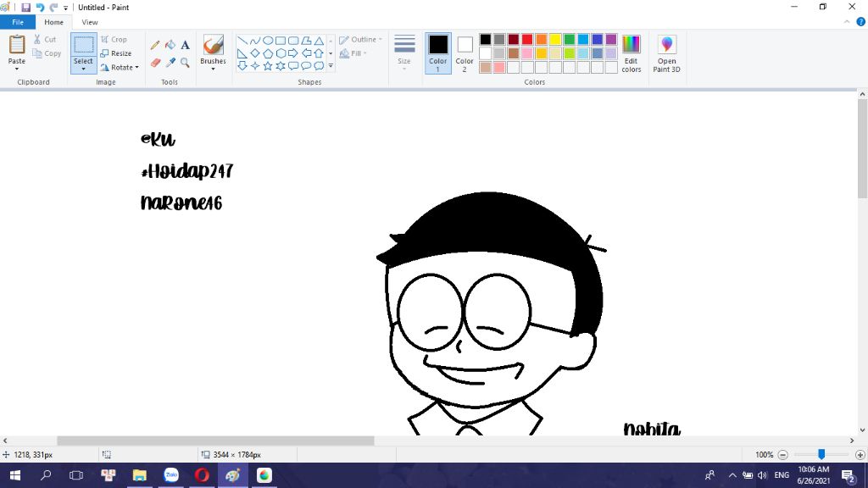The image size is (868, 488).
Task: Click the canvas scroll right arrow
Action: pyautogui.click(x=852, y=441)
